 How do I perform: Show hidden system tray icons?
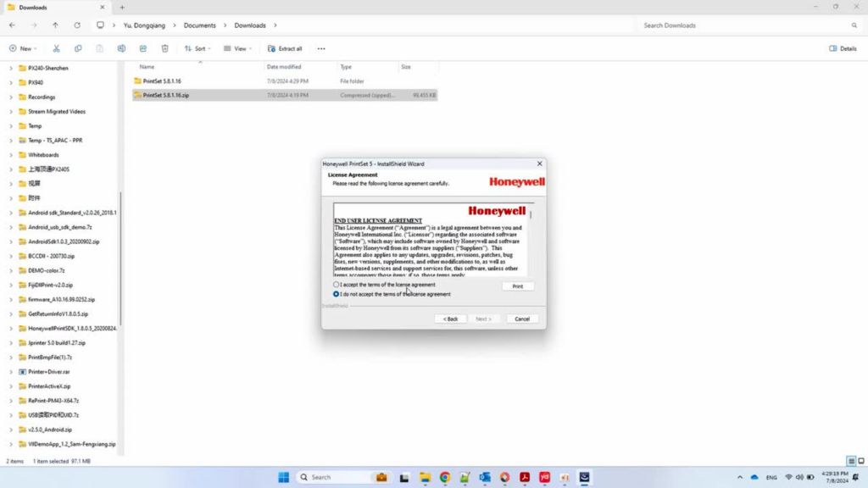739,477
